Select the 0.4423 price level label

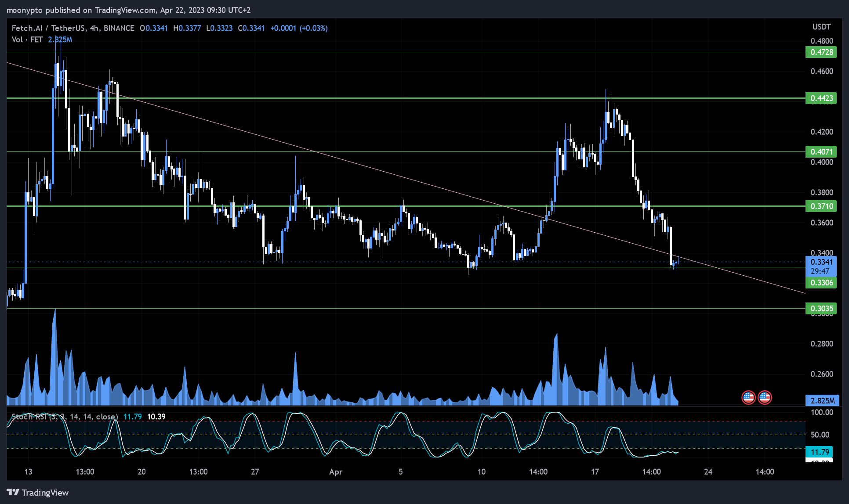821,98
